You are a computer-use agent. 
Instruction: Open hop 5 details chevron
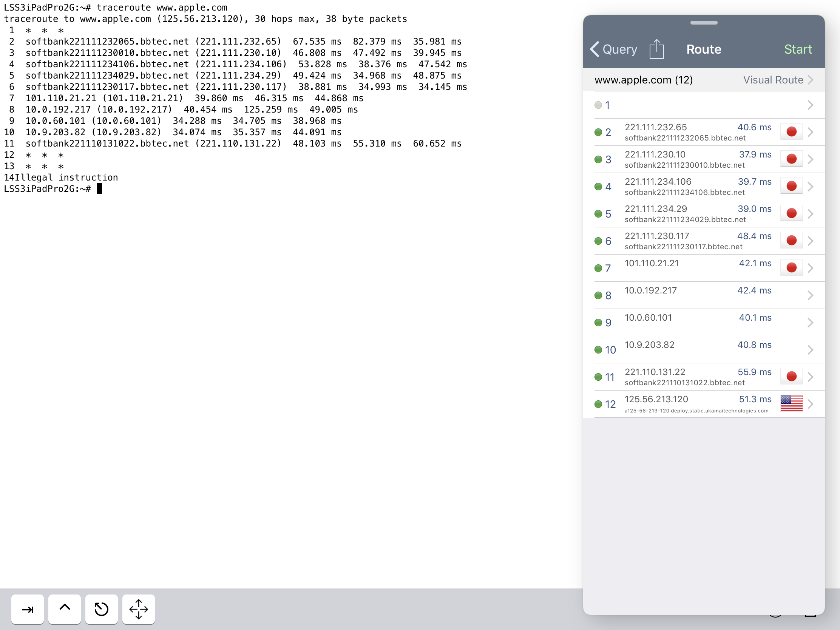tap(810, 214)
